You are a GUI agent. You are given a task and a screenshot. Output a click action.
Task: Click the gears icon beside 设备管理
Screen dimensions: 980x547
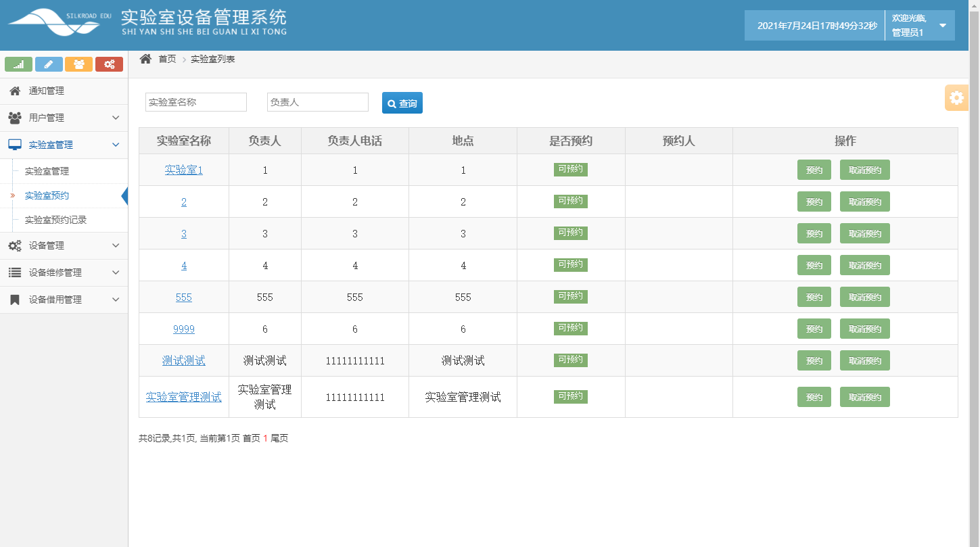pos(15,245)
